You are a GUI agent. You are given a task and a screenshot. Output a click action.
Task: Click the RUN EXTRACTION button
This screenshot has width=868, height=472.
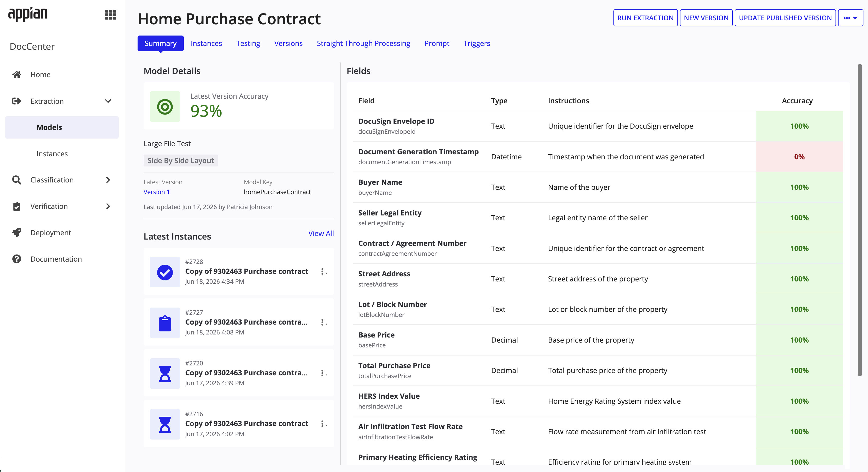tap(645, 18)
